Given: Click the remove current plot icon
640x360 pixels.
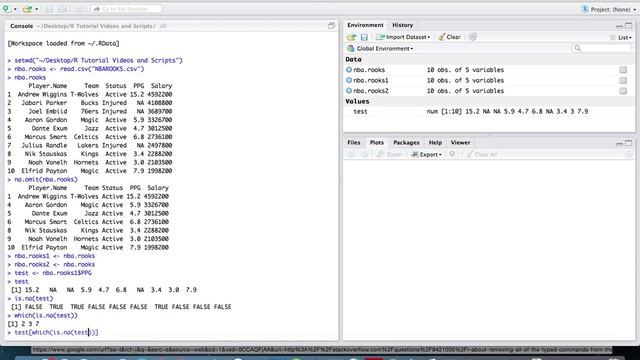Looking at the screenshot, I should coord(452,154).
